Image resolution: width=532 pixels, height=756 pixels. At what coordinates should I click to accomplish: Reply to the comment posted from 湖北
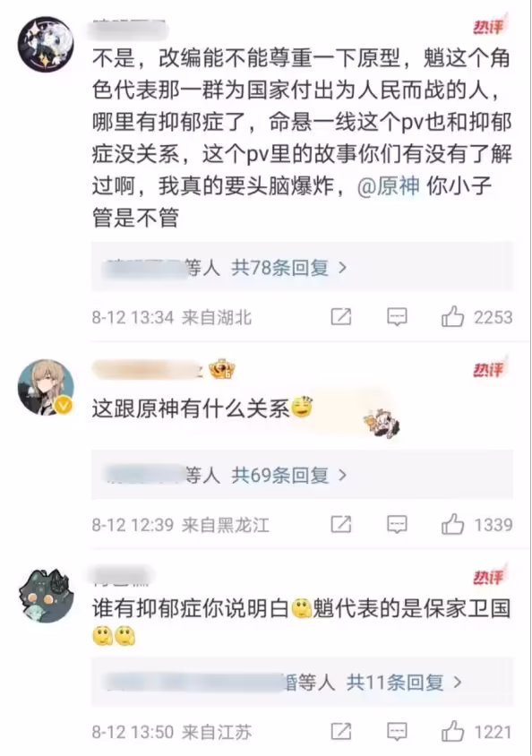(x=397, y=317)
